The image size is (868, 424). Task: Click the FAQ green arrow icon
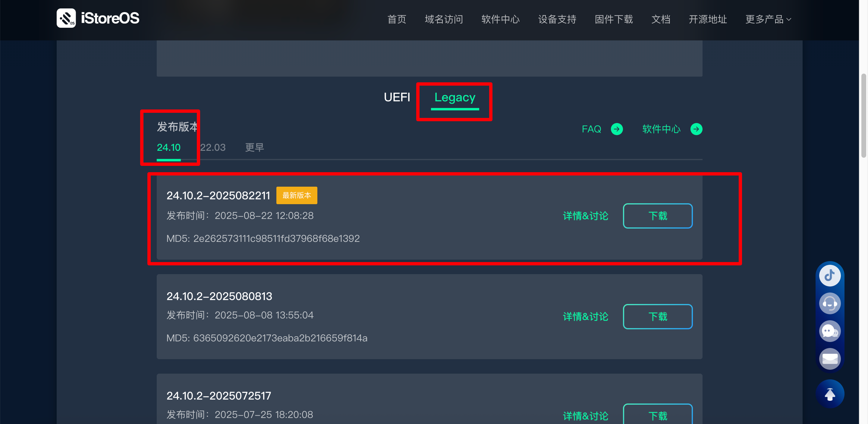[x=617, y=129]
